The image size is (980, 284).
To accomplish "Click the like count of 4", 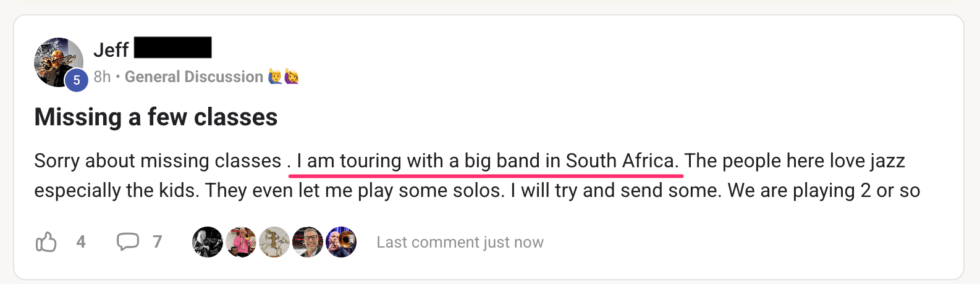I will (81, 242).
